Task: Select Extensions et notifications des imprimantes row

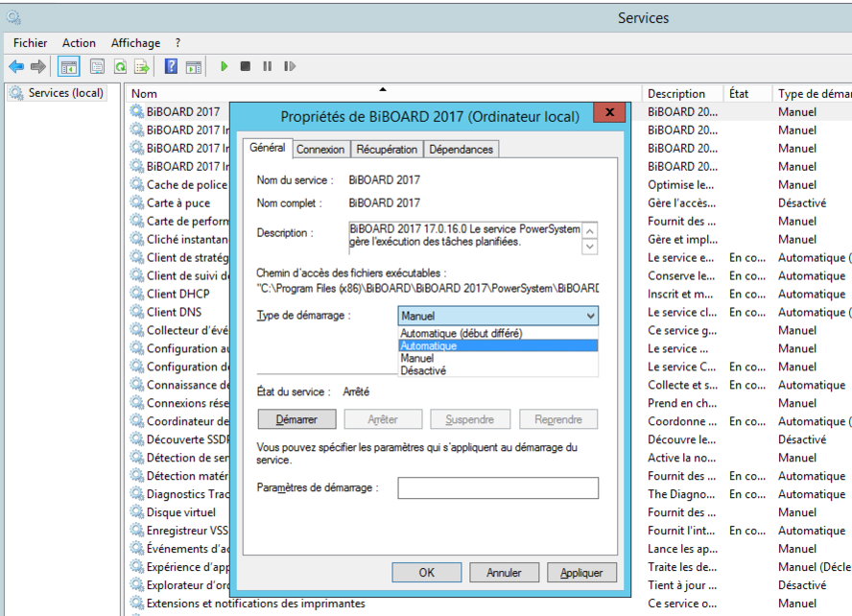Action: 255,604
